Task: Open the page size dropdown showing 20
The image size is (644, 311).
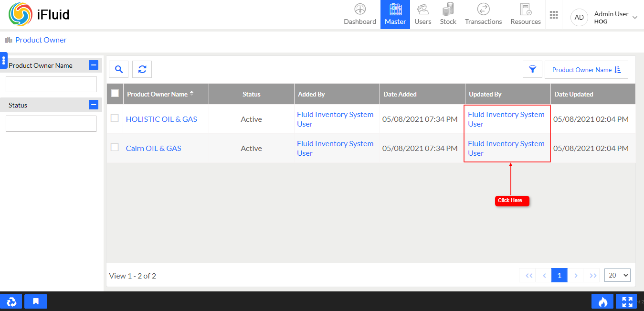Action: click(617, 275)
